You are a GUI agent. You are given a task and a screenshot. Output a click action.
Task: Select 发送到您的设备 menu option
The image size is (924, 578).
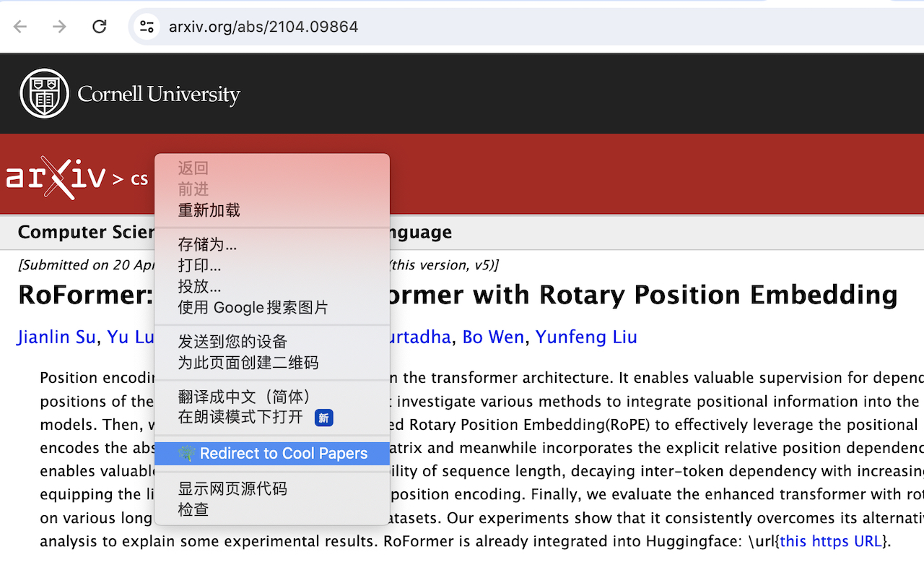(232, 342)
